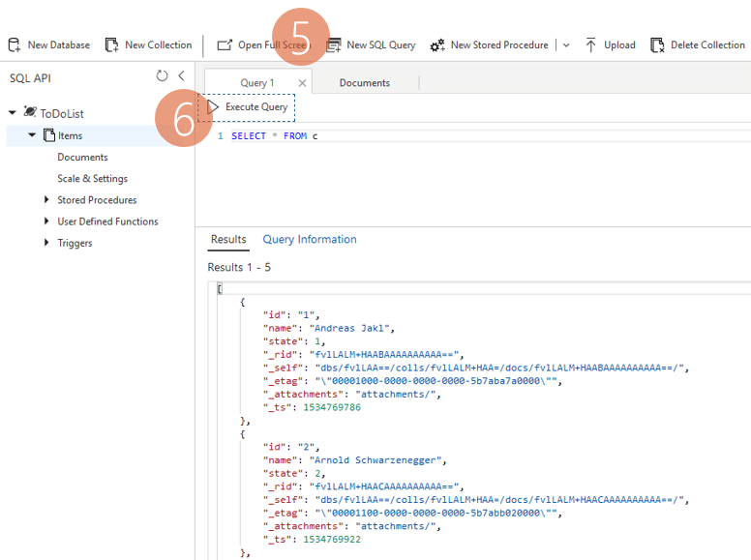Run the query with Execute Query
751x560 pixels.
tap(247, 107)
